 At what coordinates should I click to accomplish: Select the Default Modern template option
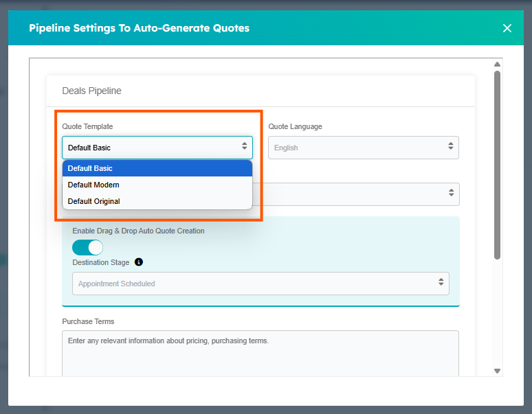(93, 185)
